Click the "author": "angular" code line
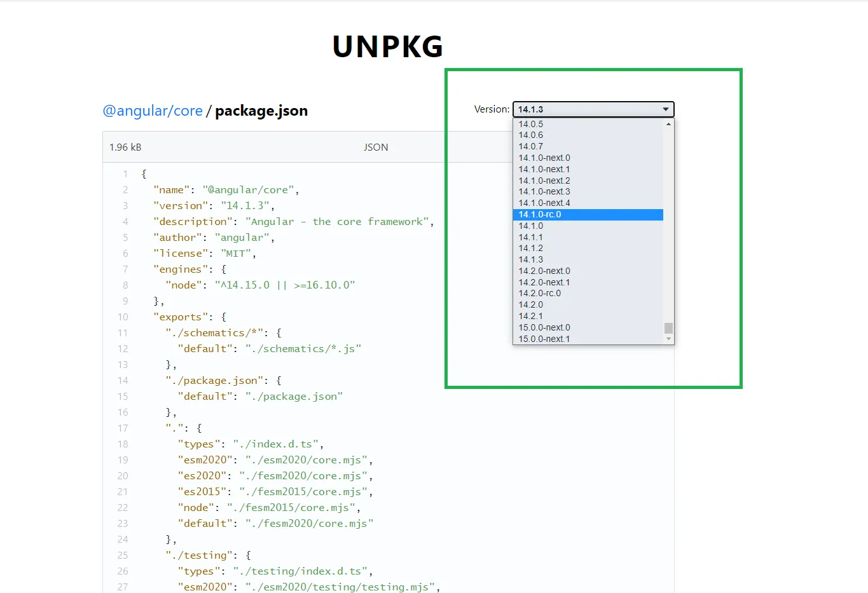This screenshot has width=868, height=593. click(214, 238)
